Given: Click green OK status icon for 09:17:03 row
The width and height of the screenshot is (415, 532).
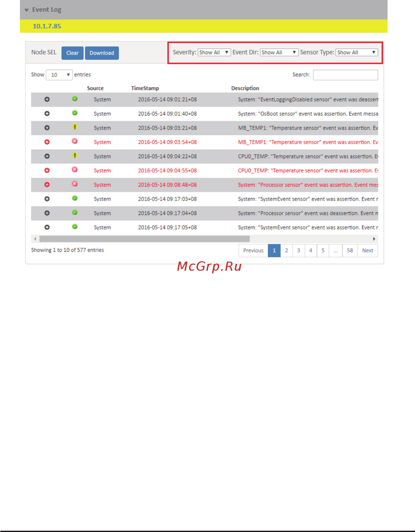Looking at the screenshot, I should coord(75,198).
